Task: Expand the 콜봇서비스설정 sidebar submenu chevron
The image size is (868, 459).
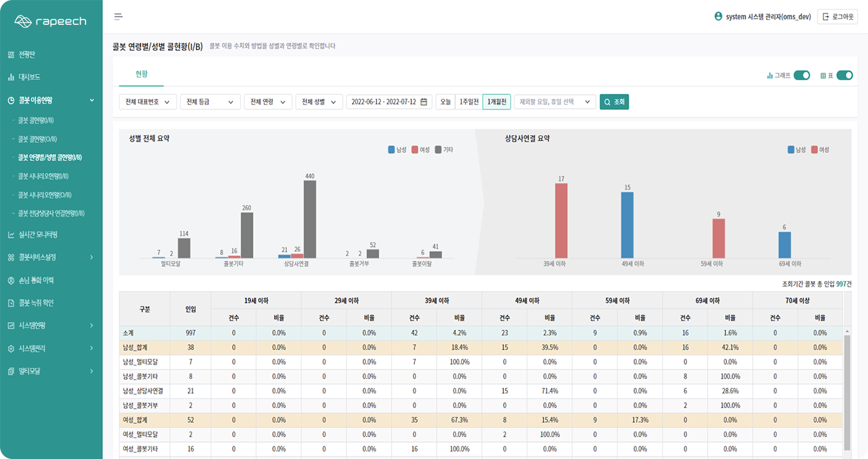Action: (x=92, y=257)
